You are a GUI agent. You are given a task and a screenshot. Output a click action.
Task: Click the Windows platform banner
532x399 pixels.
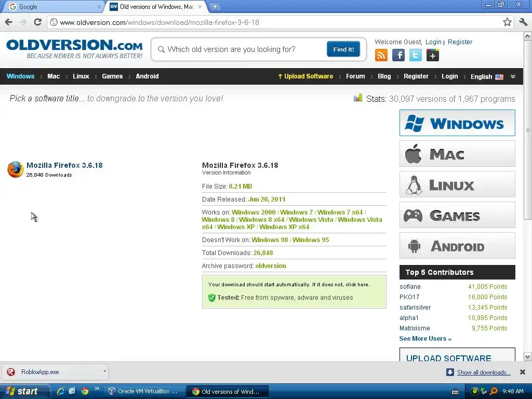(x=457, y=123)
